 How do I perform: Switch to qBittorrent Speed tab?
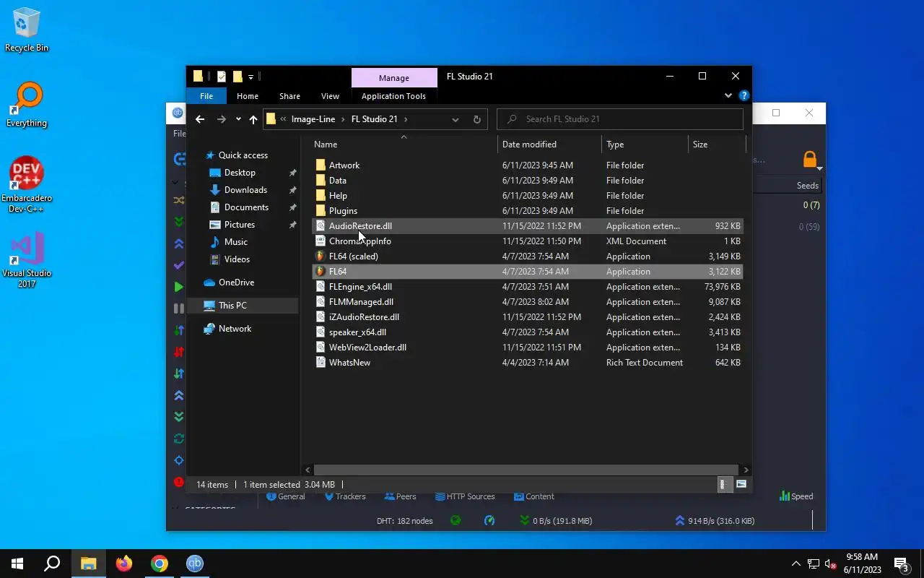click(796, 496)
